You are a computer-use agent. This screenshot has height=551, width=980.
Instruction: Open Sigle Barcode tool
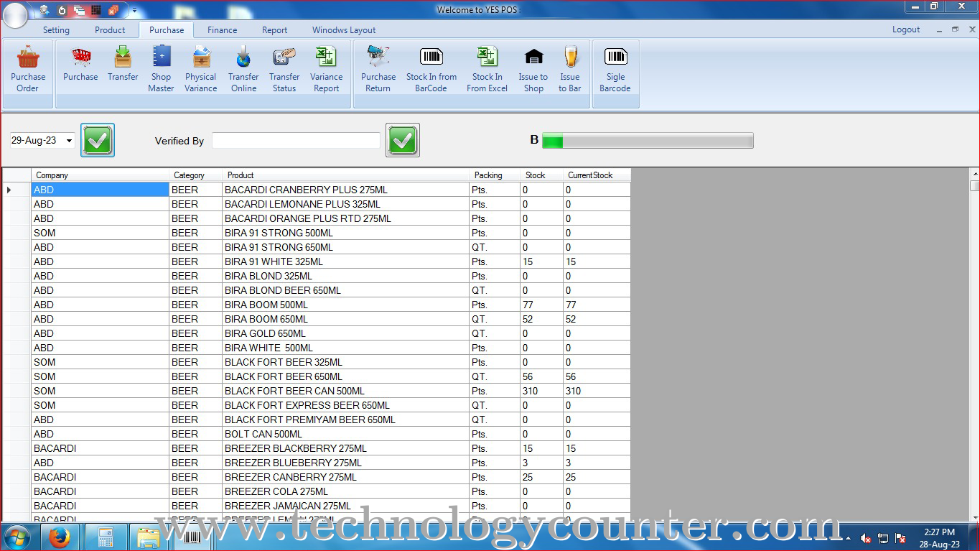click(615, 70)
